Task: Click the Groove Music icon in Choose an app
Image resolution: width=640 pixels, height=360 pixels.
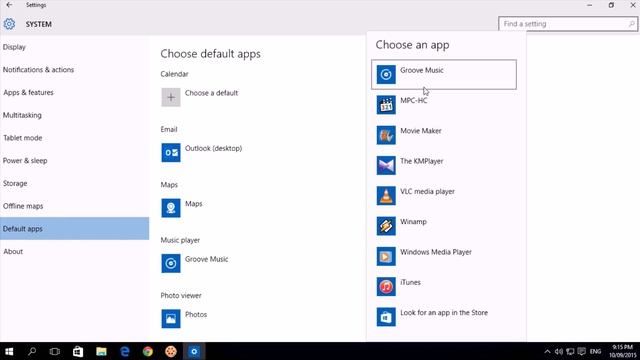Action: tap(386, 74)
